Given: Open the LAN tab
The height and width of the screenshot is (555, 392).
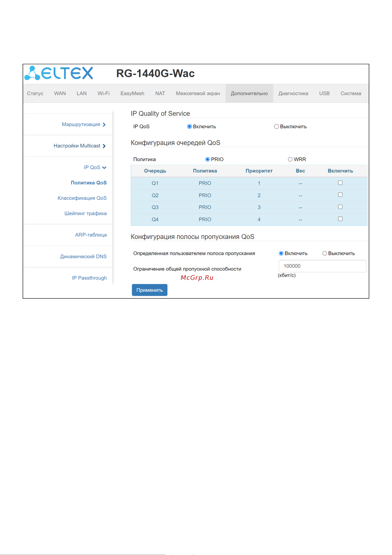Looking at the screenshot, I should point(82,93).
